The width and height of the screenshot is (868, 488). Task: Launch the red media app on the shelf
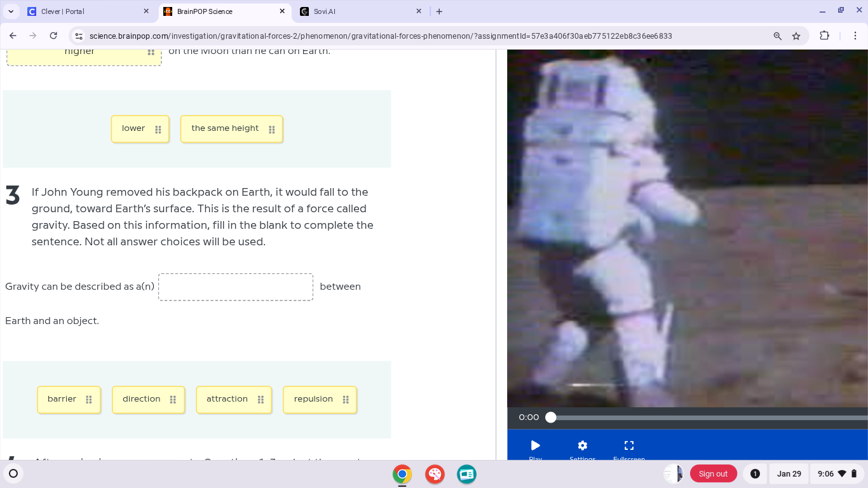click(435, 473)
